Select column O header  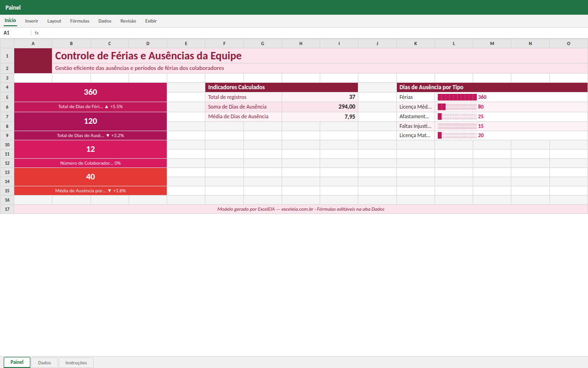(x=569, y=44)
